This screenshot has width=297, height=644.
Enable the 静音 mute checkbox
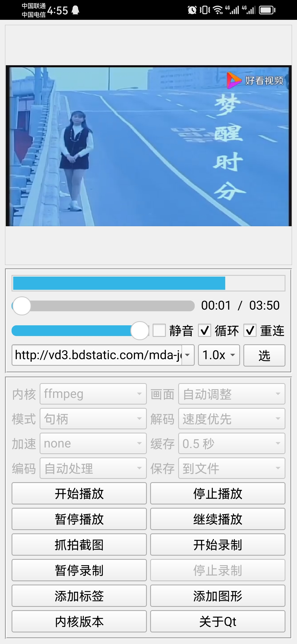159,331
